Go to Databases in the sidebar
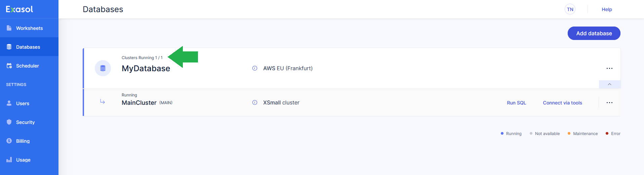644x175 pixels. tap(28, 47)
